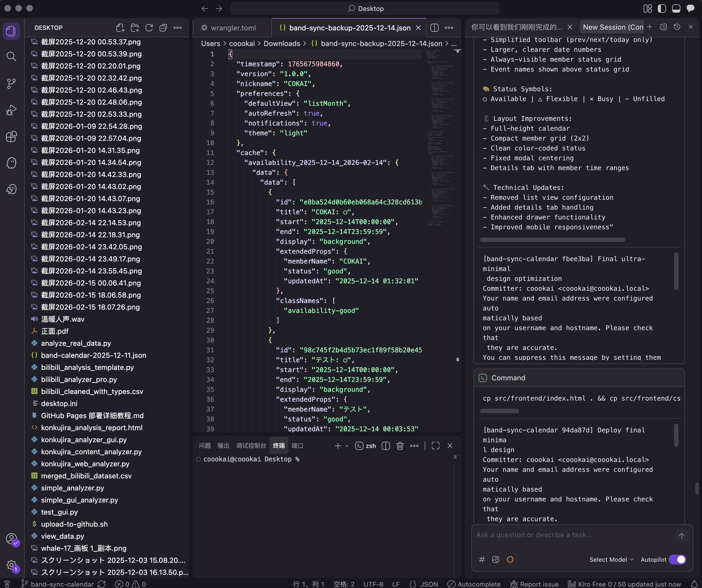Open the Source Control view

click(x=11, y=83)
